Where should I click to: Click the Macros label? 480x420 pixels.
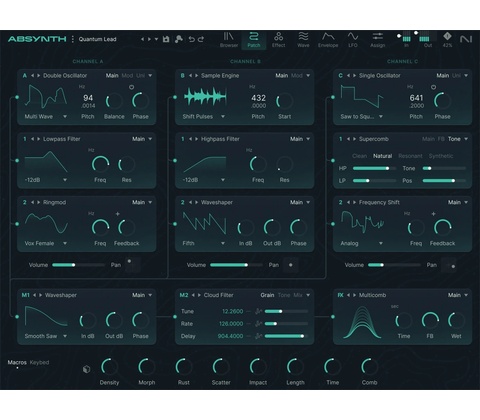[x=17, y=362]
